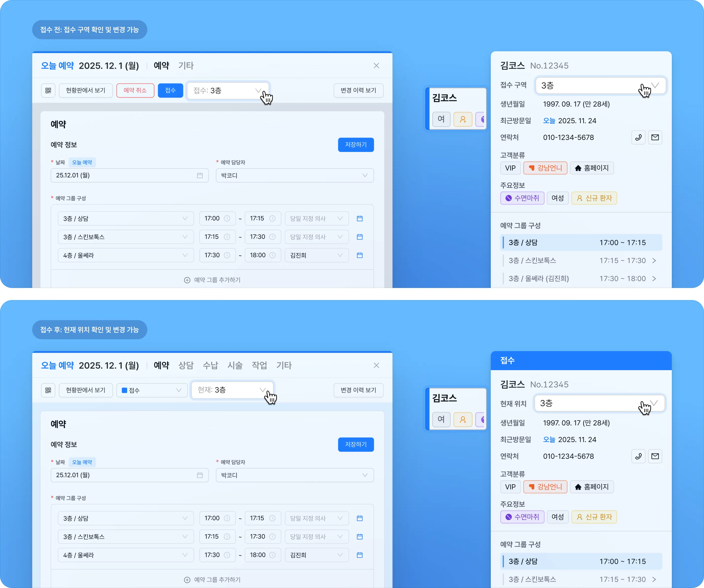Expand the 현재 위치 dropdown
Viewport: 704px width, 588px height.
point(599,403)
